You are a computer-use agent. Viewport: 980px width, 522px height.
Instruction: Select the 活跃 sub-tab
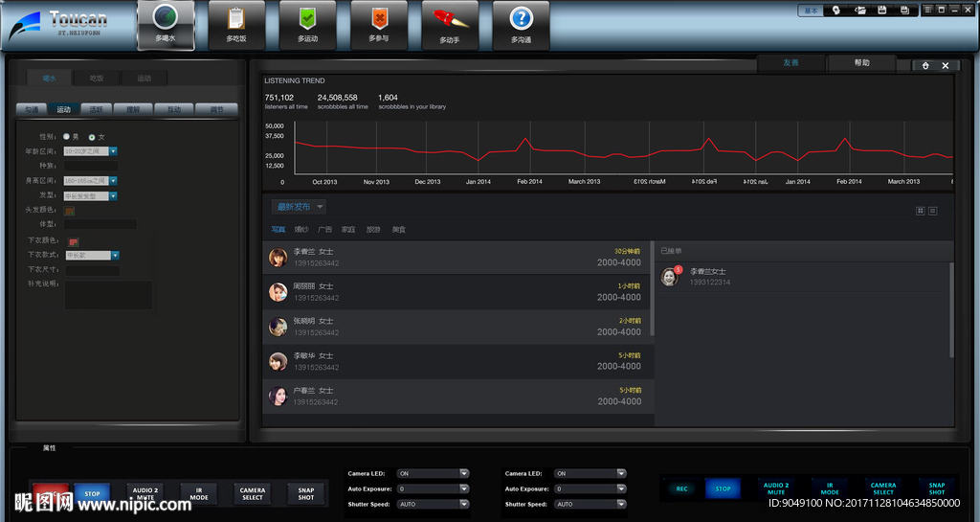tap(97, 109)
